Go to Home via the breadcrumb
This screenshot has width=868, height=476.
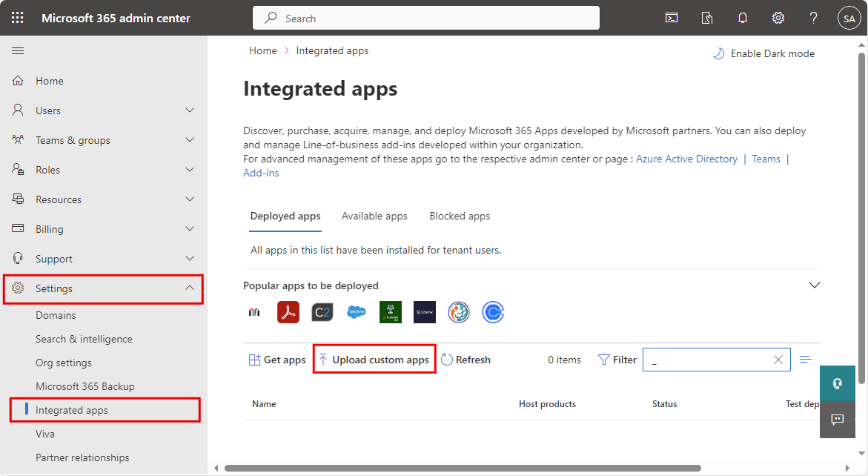point(263,51)
